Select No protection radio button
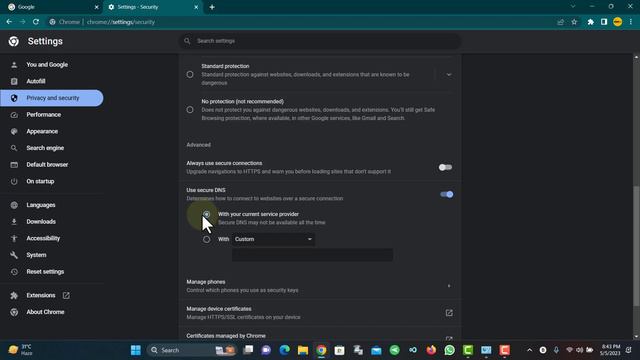The height and width of the screenshot is (360, 640). coord(190,109)
